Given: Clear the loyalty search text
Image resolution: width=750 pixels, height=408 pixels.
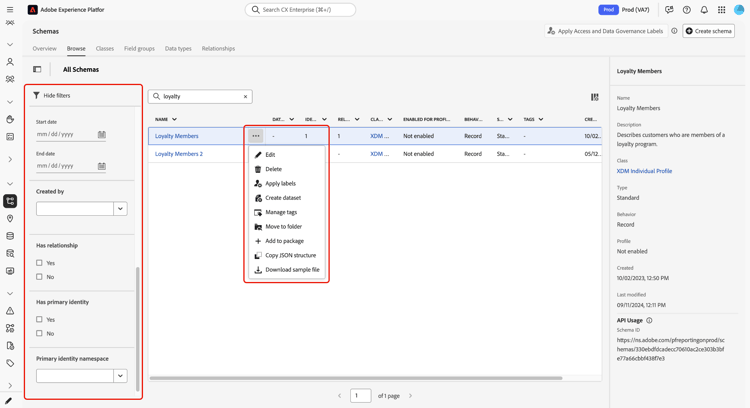Looking at the screenshot, I should tap(245, 97).
